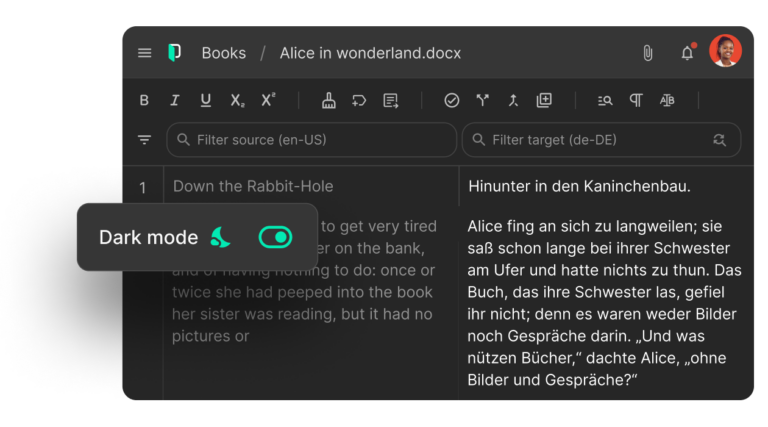
Task: Show non-printing characters with pilcrow icon
Action: click(x=636, y=100)
